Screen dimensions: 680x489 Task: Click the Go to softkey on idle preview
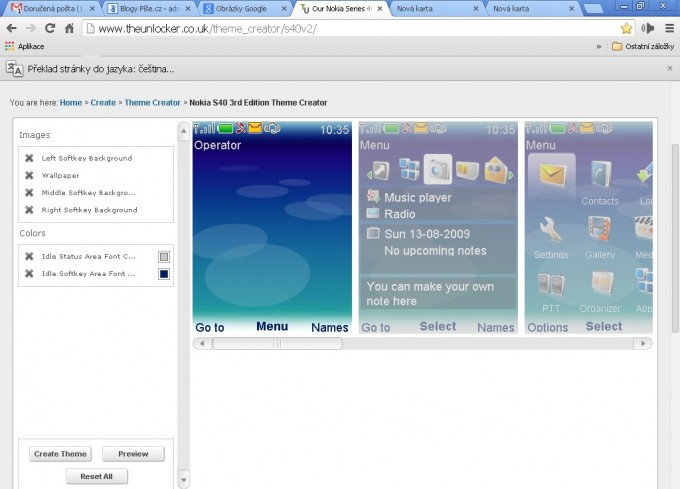pos(210,327)
